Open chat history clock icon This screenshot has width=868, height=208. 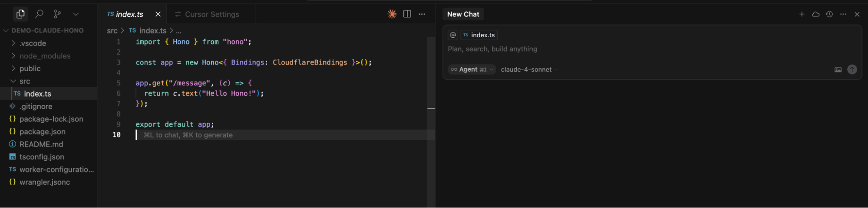pos(829,14)
